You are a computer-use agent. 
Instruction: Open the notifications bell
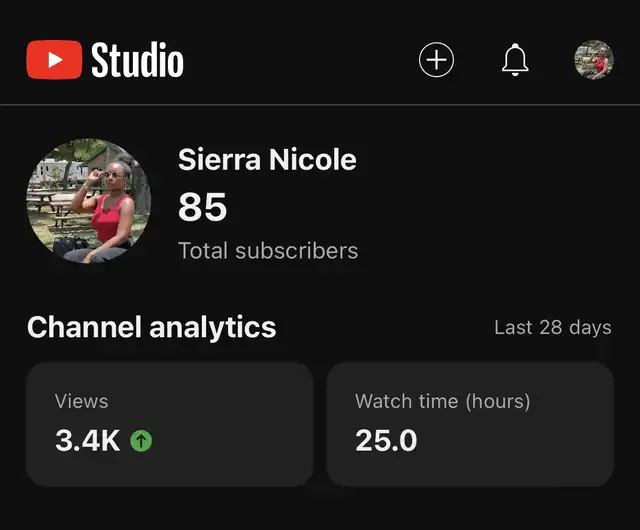pyautogui.click(x=515, y=60)
